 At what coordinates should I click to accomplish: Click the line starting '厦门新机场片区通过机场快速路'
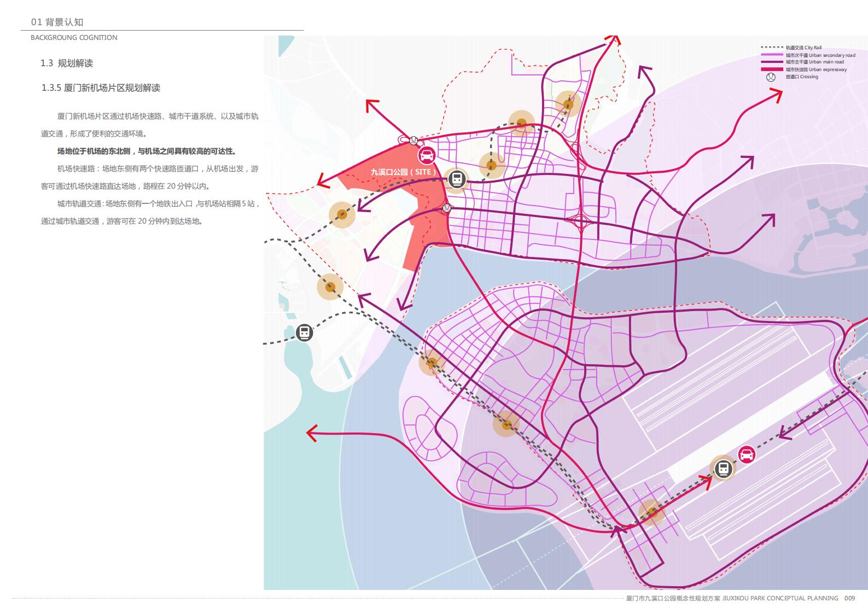(158, 116)
